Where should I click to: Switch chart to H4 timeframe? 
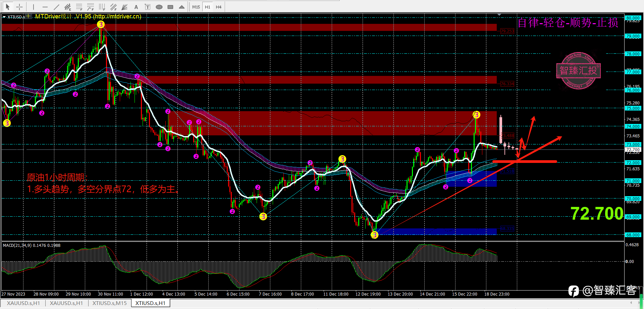coord(219,7)
